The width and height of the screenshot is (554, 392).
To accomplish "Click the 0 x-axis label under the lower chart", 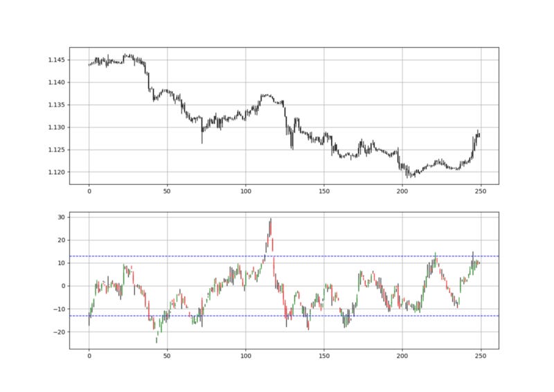I will coord(89,356).
